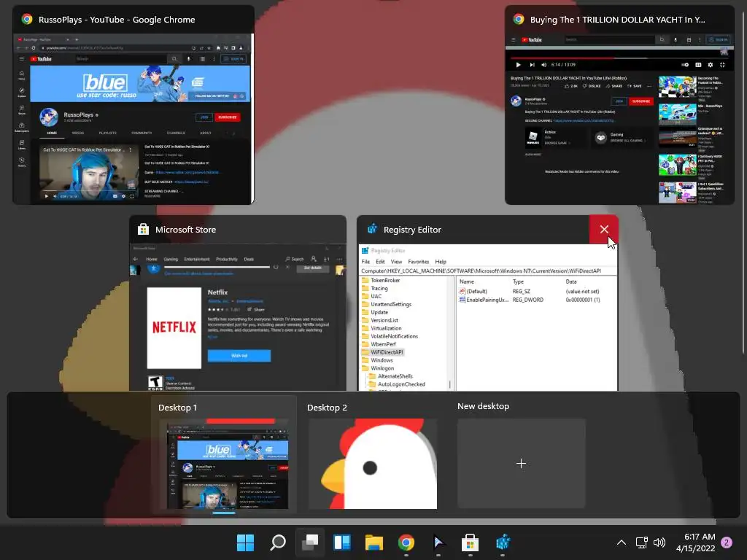
Task: Open the File menu in Registry Editor
Action: [365, 262]
